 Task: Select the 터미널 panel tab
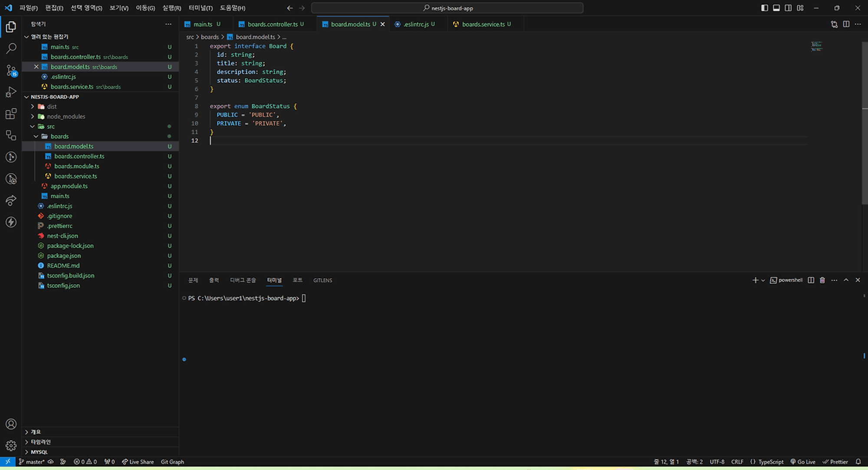pyautogui.click(x=274, y=280)
